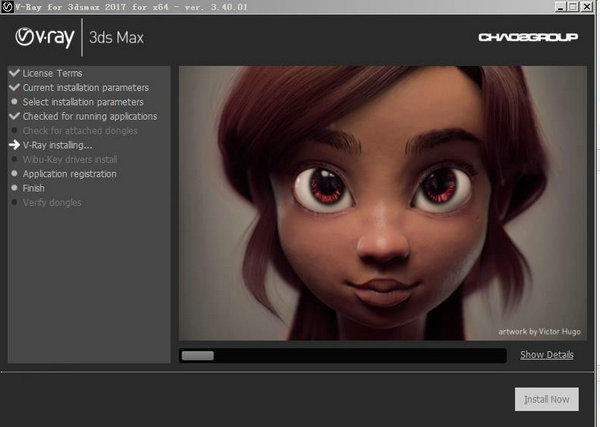Image resolution: width=600 pixels, height=427 pixels.
Task: Click the bullet beside Application registration
Action: point(13,174)
